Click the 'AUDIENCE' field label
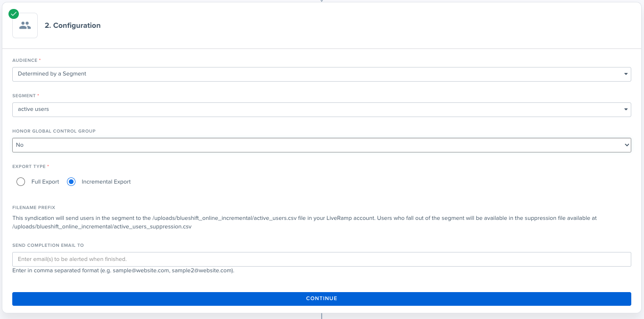 click(x=25, y=60)
